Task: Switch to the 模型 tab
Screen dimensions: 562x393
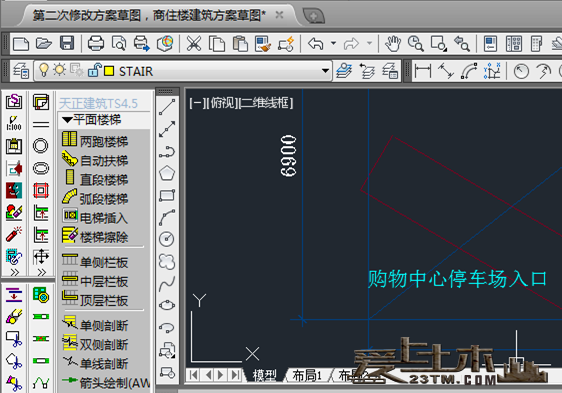Action: click(265, 375)
